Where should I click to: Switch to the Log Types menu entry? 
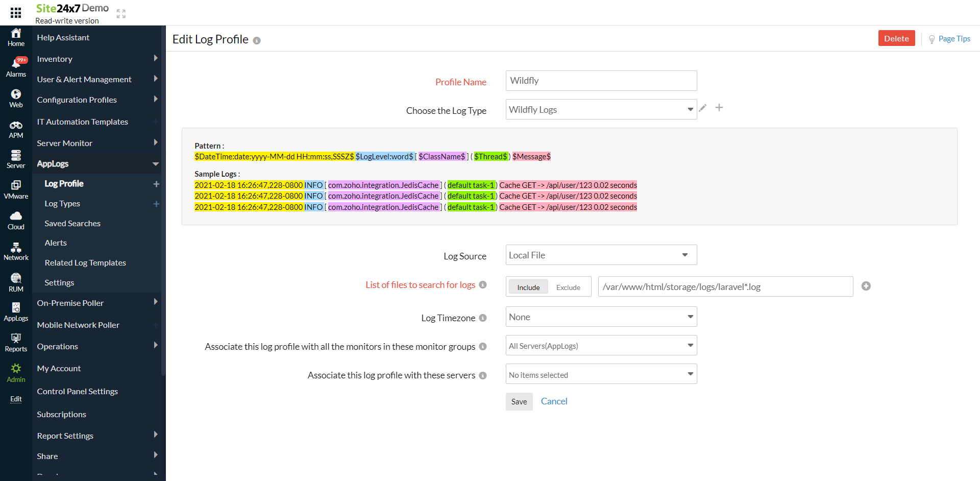tap(62, 203)
